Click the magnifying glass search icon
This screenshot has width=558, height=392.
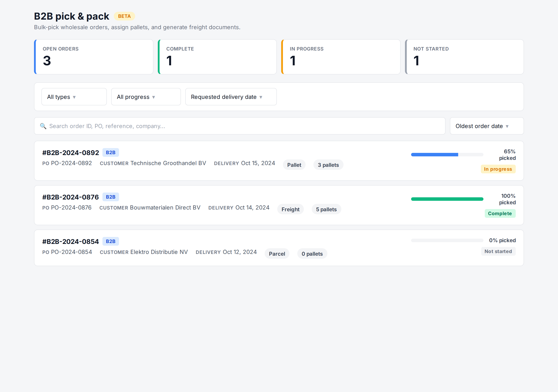coord(43,126)
